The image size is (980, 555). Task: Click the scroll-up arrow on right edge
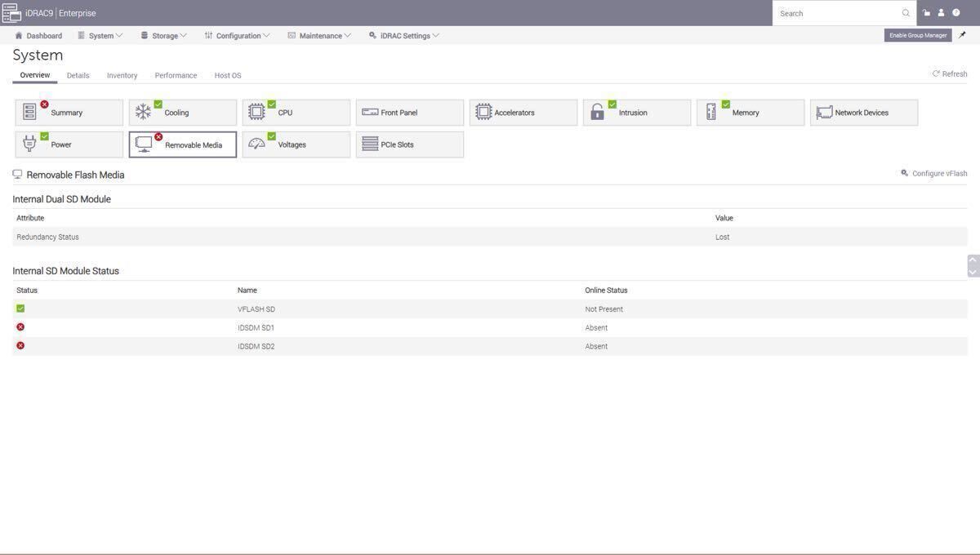[973, 260]
